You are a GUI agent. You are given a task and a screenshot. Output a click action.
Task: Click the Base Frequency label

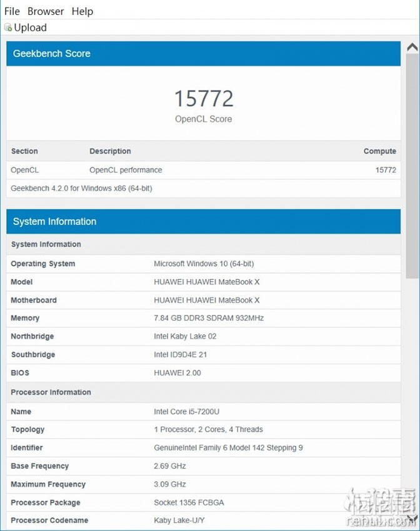[39, 466]
